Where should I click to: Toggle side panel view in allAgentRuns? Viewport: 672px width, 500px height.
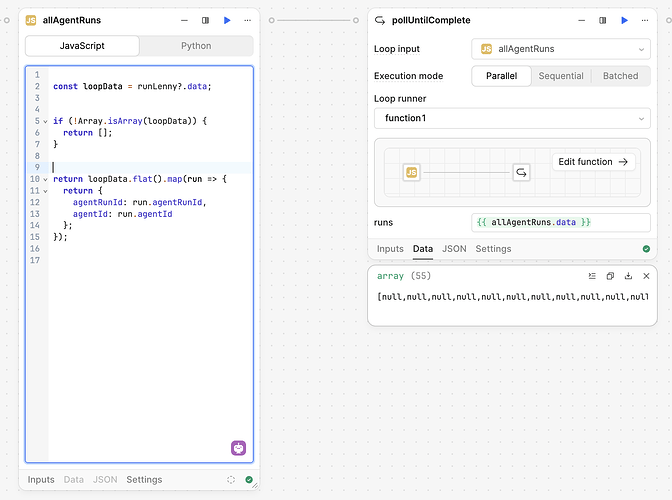[206, 20]
